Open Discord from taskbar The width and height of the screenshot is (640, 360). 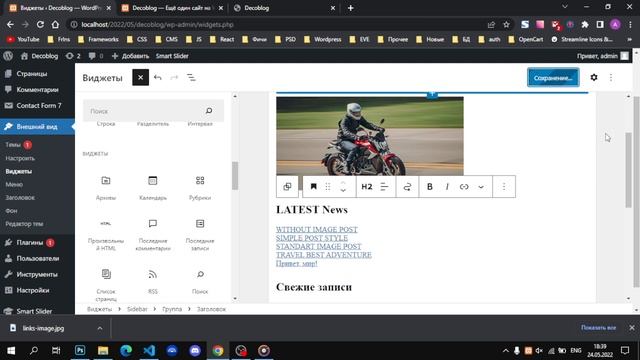coord(195,351)
